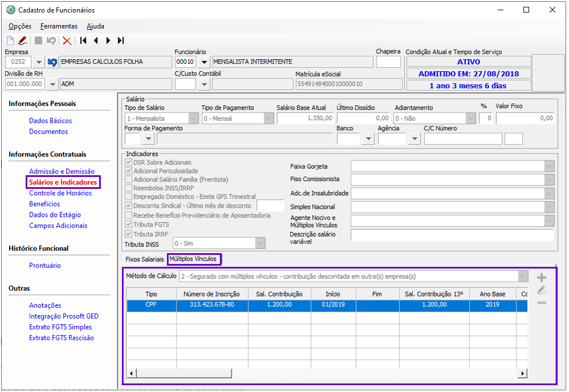Click the table's right scroll arrow
Screen dimensions: 569x392
tap(522, 373)
